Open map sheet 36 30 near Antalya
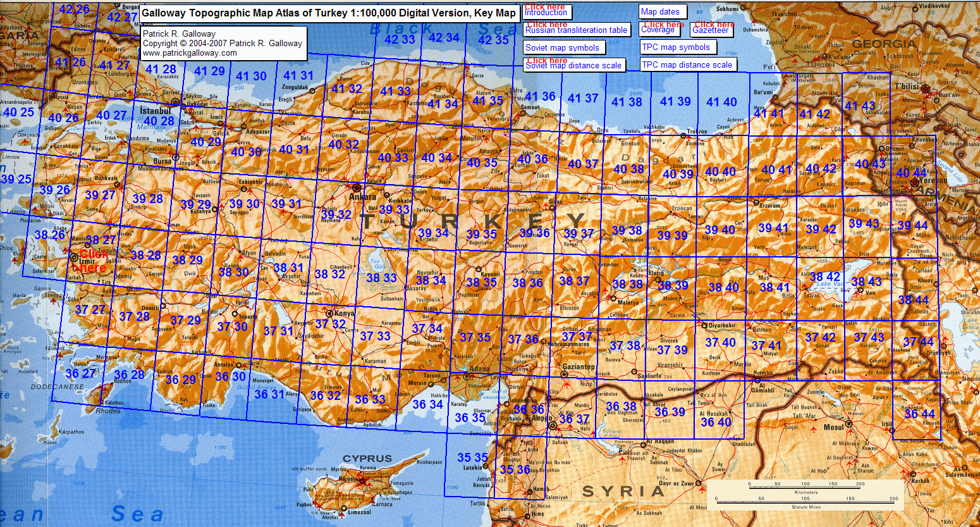The width and height of the screenshot is (980, 527). tap(230, 376)
